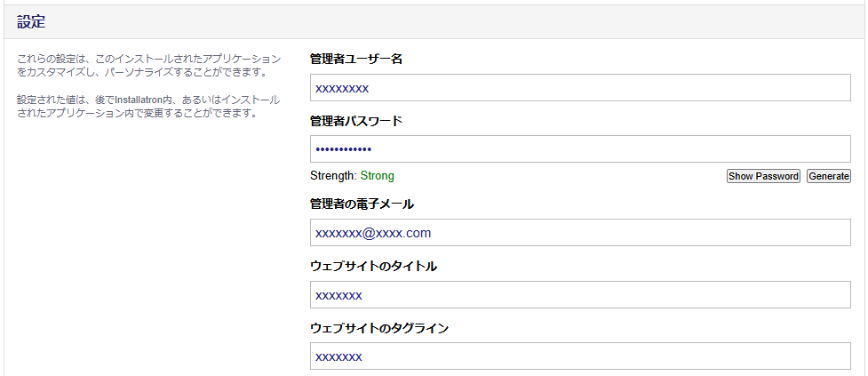Click the second description paragraph about changing values
Screen dimensions: 868x376
click(x=148, y=107)
